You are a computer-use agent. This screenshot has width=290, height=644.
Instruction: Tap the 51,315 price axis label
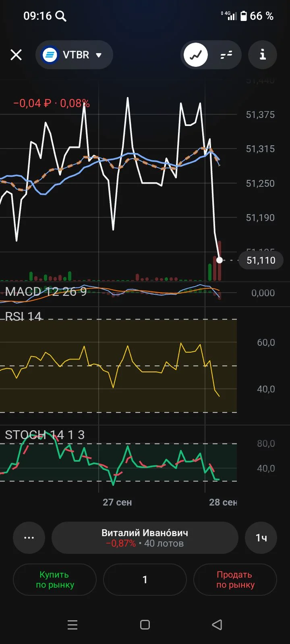260,149
